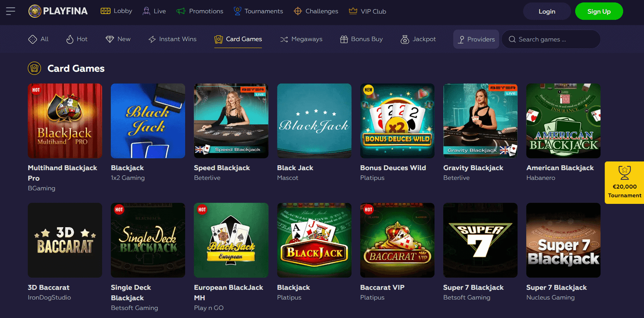
Task: Click the magnifier icon in search
Action: click(512, 39)
